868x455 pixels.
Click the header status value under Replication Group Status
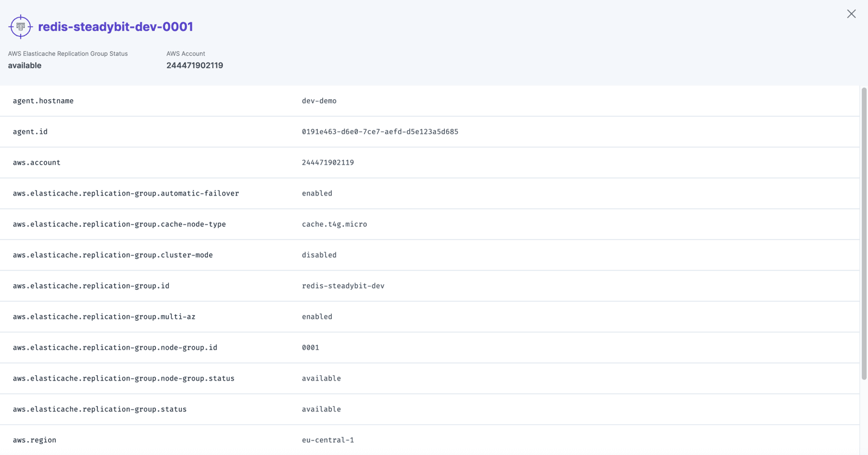tap(25, 65)
